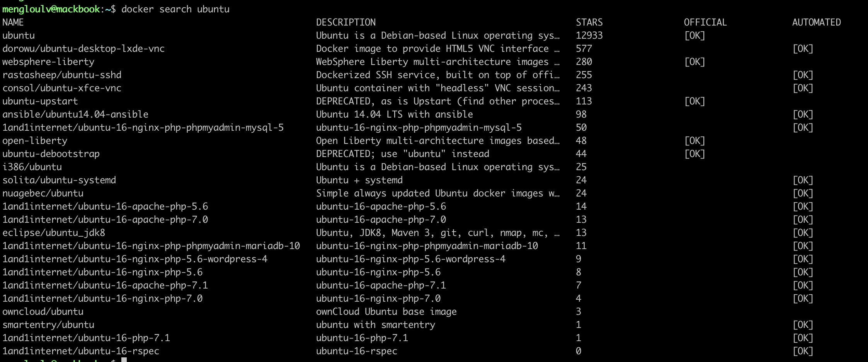
Task: Click the open-liberty image name
Action: pyautogui.click(x=35, y=141)
